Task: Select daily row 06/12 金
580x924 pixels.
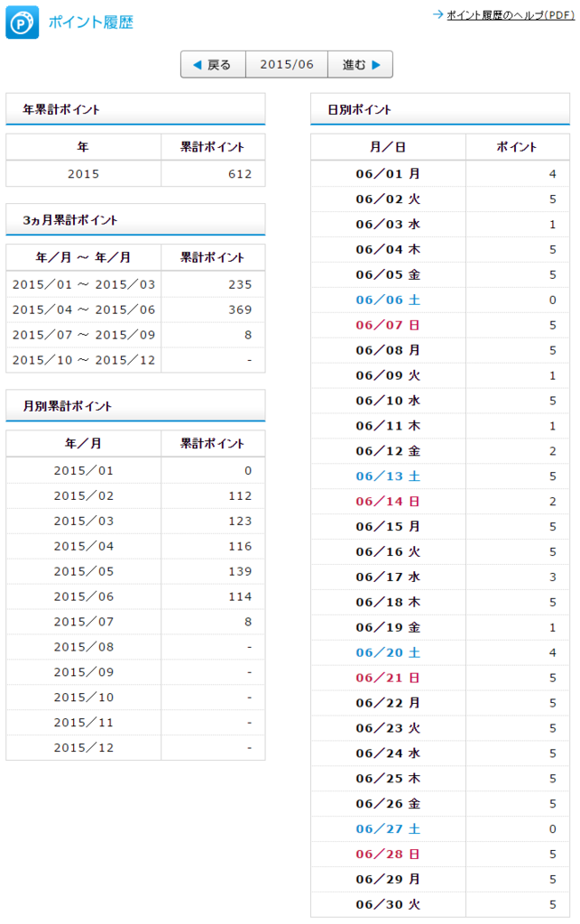Action: pyautogui.click(x=440, y=451)
